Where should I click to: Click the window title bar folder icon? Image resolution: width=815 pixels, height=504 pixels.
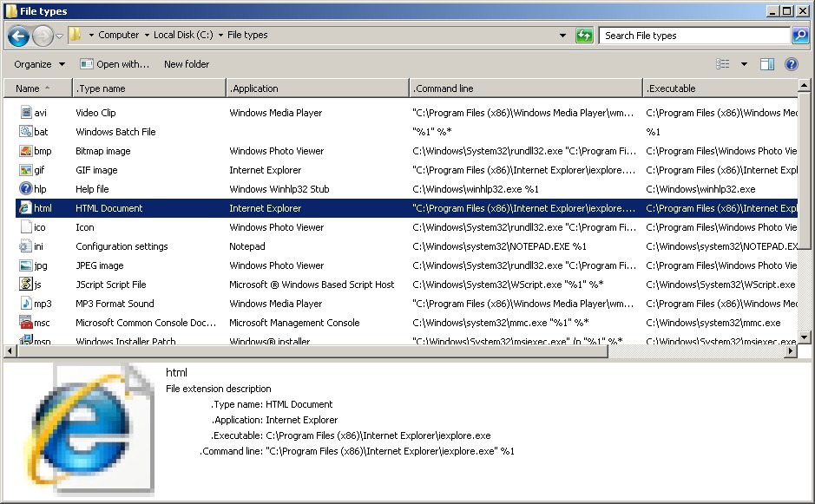pos(11,11)
